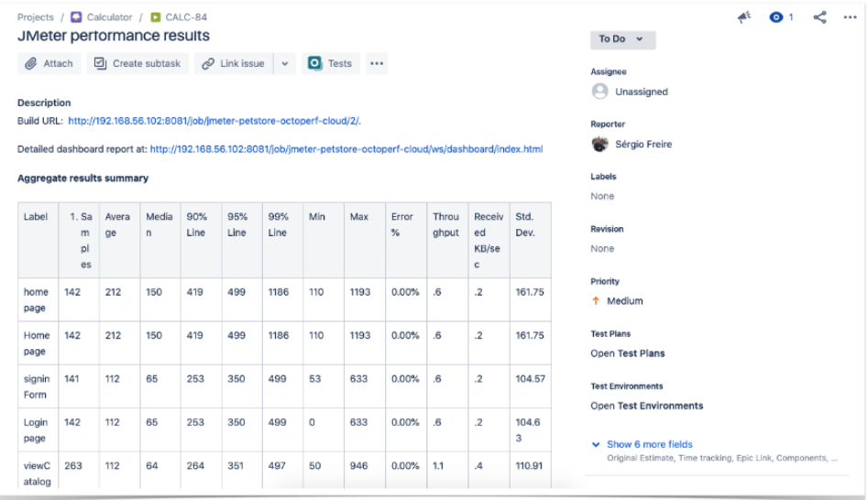Click samples value 263 in viewCatalog row
Viewport: 868px width, 500px height.
(x=73, y=466)
